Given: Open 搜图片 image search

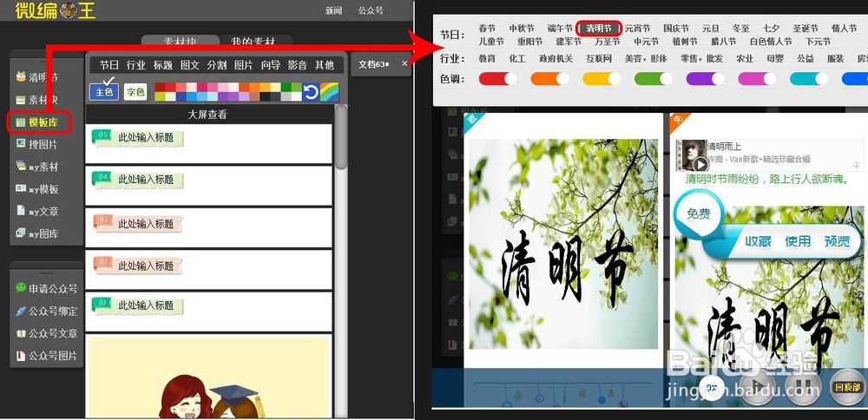Looking at the screenshot, I should 36,144.
